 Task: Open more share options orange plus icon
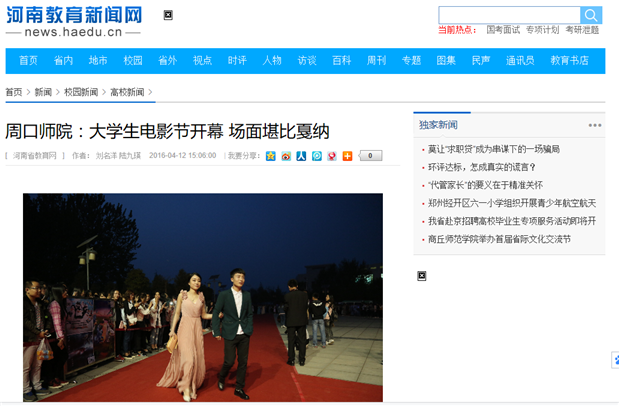point(347,156)
